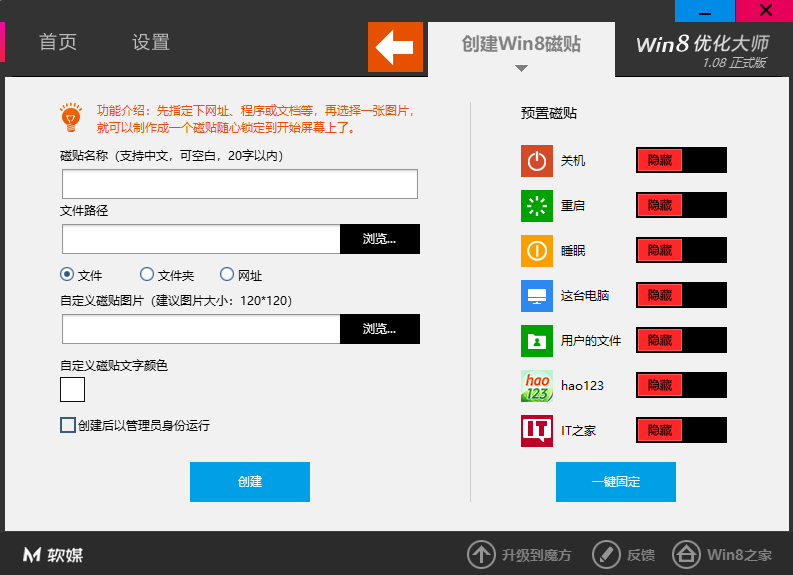Toggle the 隐藏 switch for hao123
Viewport: 793px width, 575px height.
[681, 386]
